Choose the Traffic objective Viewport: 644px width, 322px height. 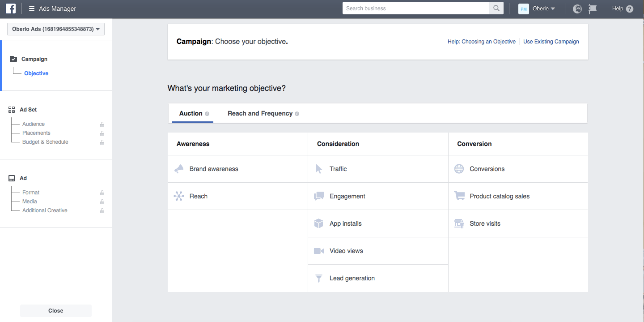pos(378,169)
